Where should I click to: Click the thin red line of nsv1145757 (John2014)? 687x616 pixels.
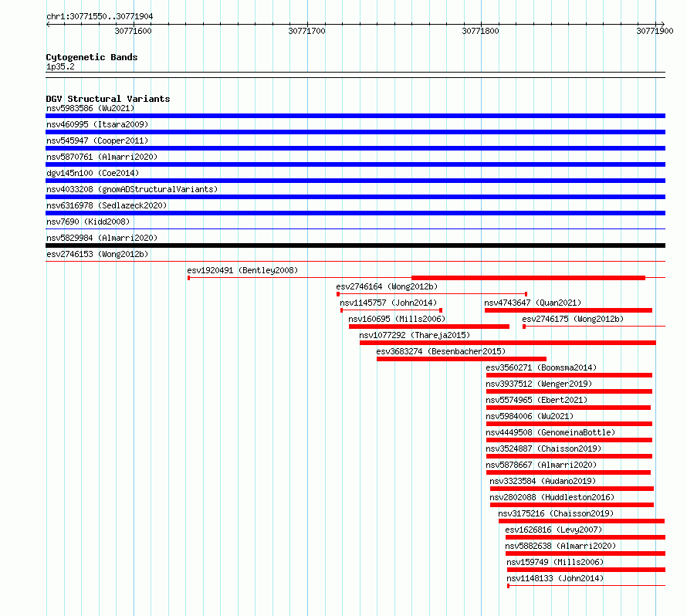pyautogui.click(x=391, y=310)
